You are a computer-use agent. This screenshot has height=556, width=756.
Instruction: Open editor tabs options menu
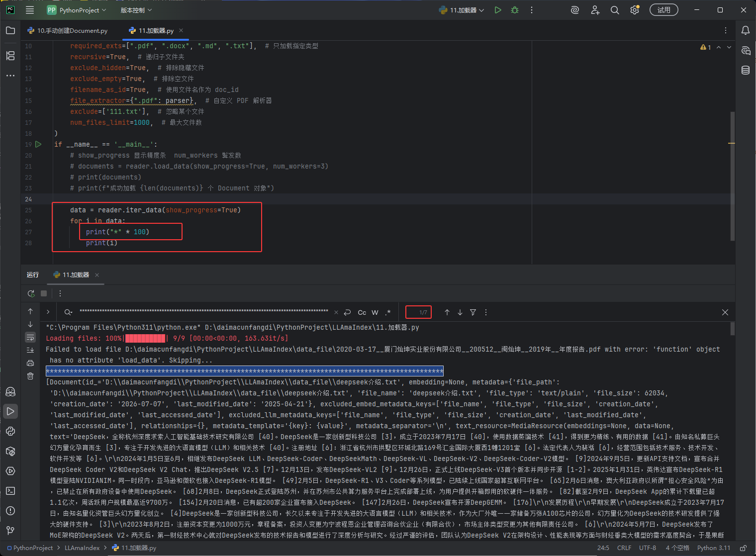coord(726,31)
